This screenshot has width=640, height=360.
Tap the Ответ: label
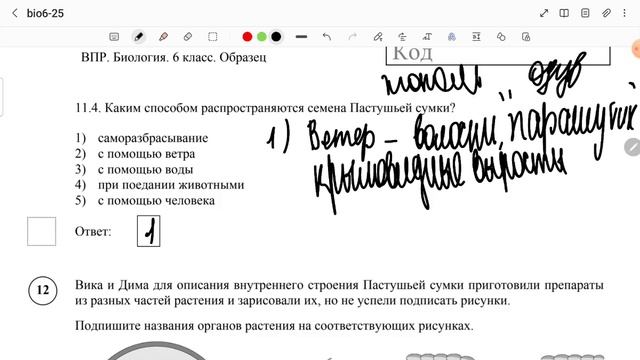point(93,231)
